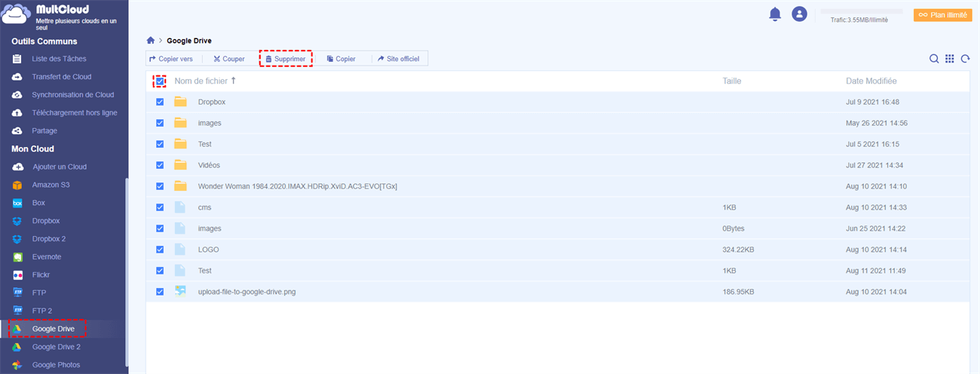Click the cms file icon

pyautogui.click(x=180, y=207)
